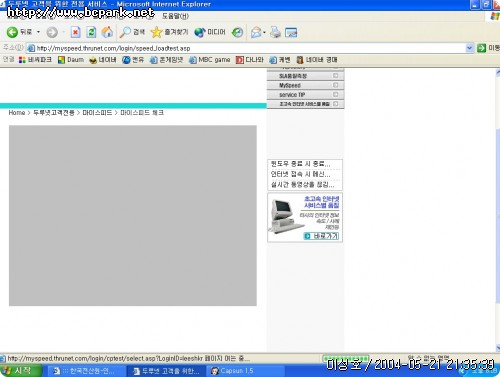Expand the small square beside MySpeed

pos(336,85)
